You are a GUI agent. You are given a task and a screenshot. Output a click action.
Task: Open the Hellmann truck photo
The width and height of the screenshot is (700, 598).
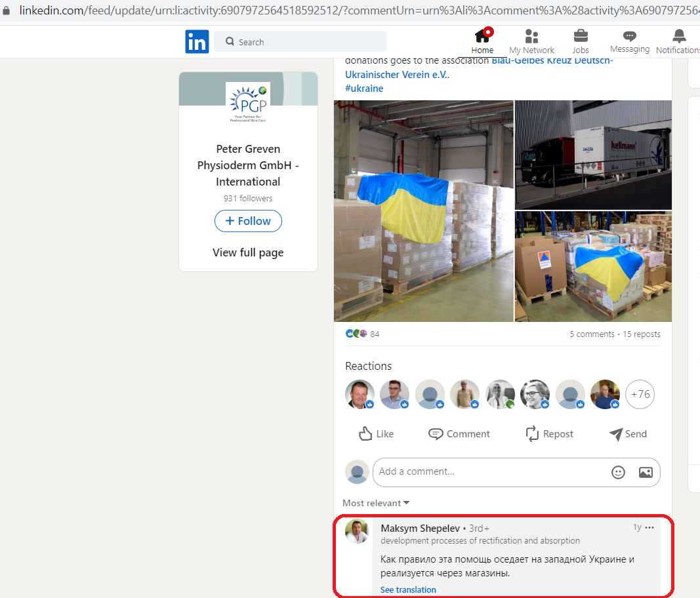[x=593, y=155]
